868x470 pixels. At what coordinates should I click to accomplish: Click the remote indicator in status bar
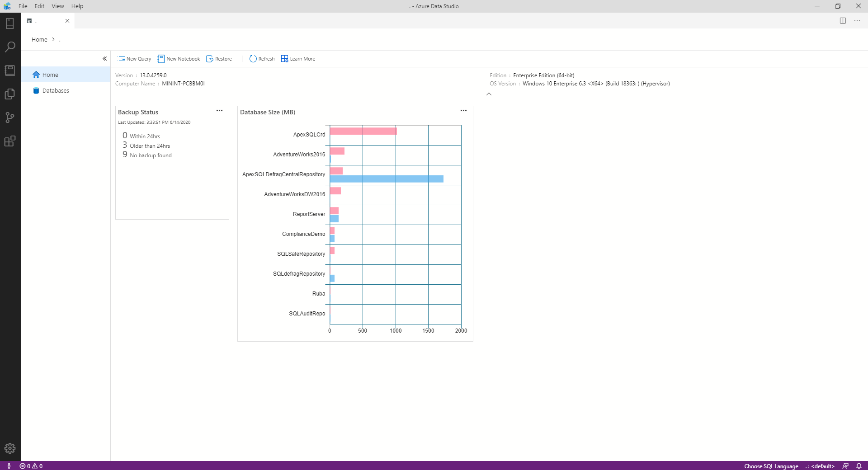pyautogui.click(x=9, y=466)
